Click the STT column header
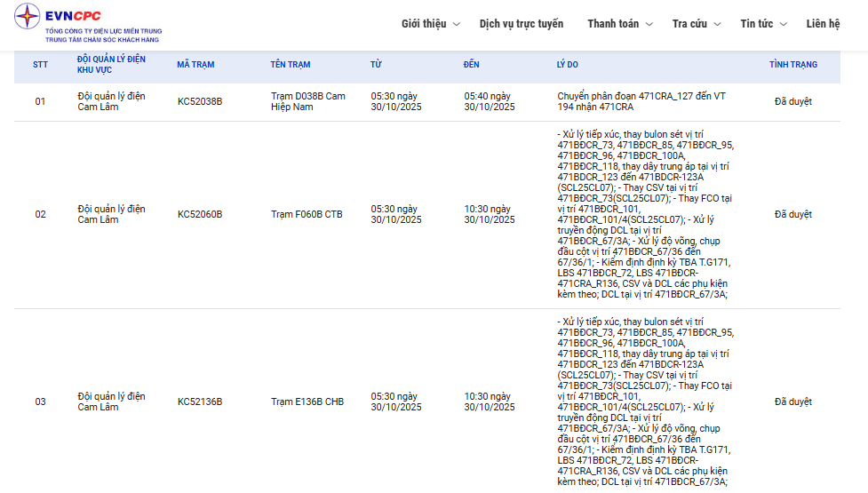The width and height of the screenshot is (868, 493). (x=41, y=65)
